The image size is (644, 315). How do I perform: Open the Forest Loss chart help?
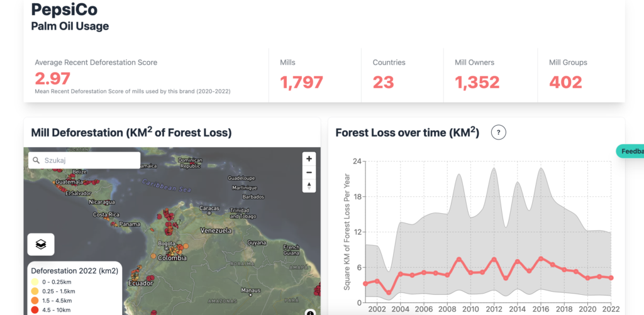[x=499, y=132]
